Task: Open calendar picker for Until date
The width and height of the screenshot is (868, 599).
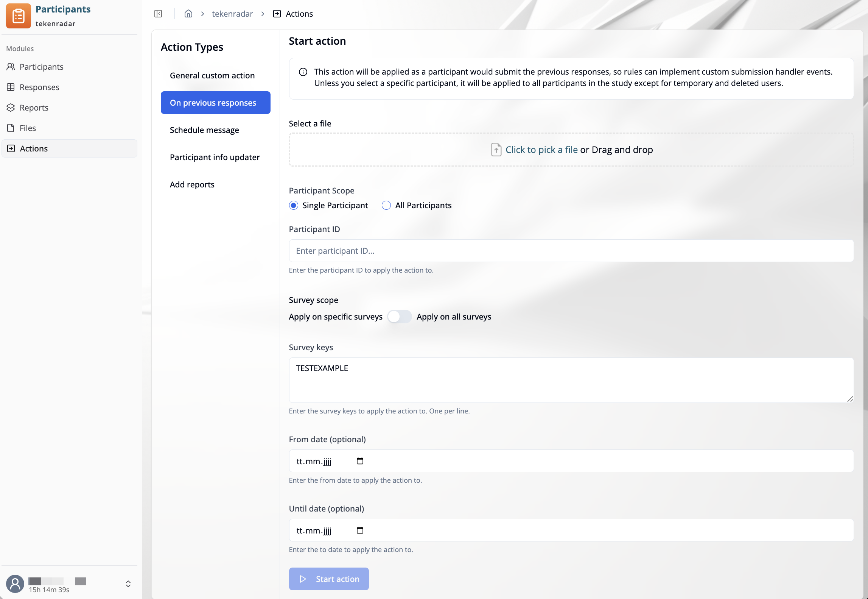Action: [360, 530]
